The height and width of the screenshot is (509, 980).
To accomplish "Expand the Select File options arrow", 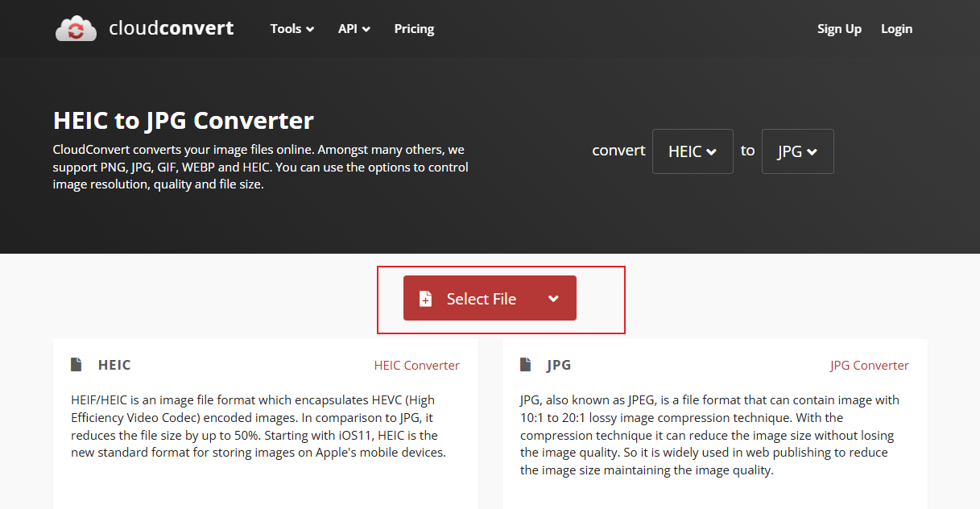I will pos(553,298).
